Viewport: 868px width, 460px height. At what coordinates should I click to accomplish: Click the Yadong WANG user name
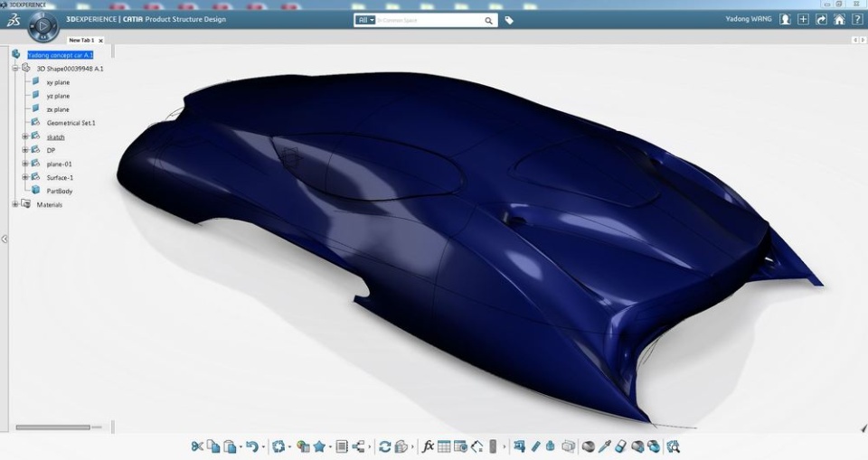pyautogui.click(x=749, y=19)
